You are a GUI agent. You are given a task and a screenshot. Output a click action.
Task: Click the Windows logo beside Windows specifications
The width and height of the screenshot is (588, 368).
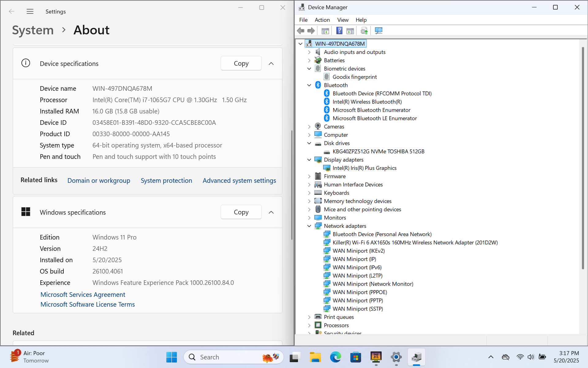click(x=26, y=212)
